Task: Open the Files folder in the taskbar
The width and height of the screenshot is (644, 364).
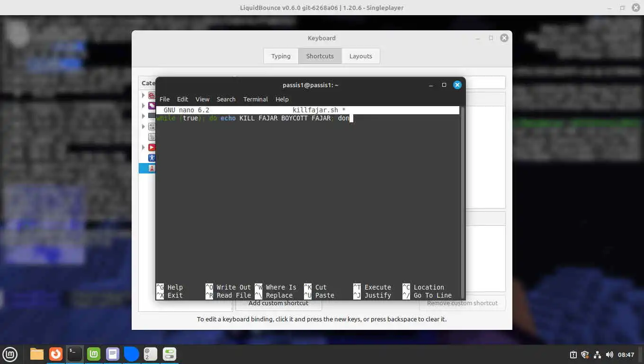Action: tap(37, 354)
